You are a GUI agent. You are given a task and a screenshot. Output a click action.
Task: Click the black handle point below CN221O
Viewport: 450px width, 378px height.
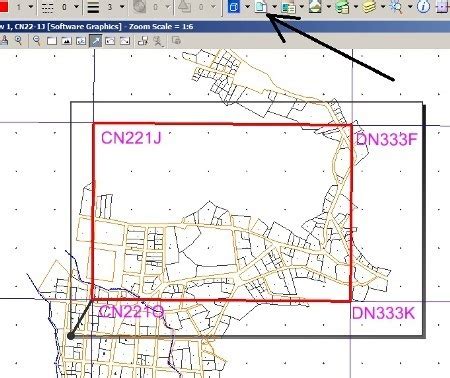(x=70, y=336)
